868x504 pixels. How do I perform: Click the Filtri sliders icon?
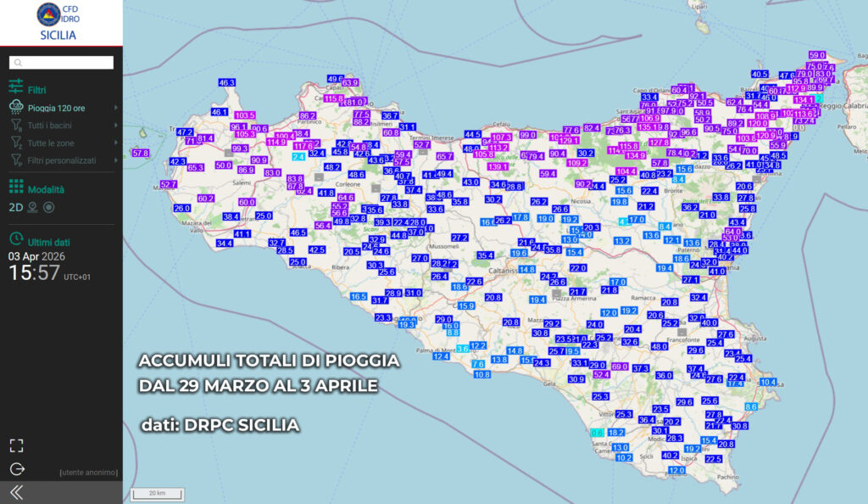[x=15, y=88]
